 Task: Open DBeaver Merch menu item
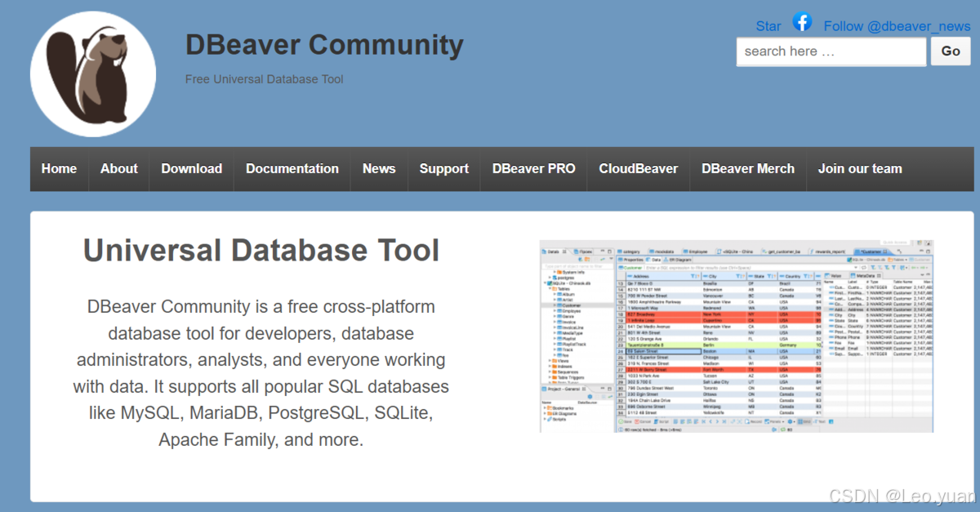748,169
